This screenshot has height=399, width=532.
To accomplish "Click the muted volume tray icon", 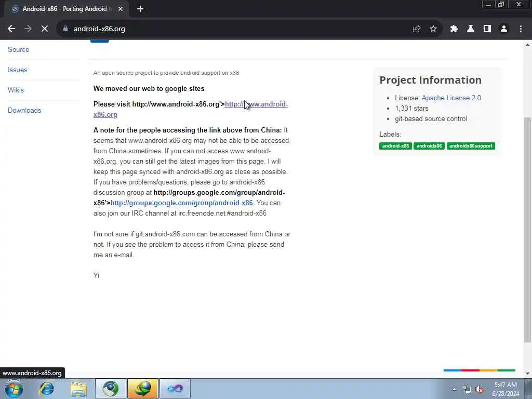I will (x=480, y=390).
